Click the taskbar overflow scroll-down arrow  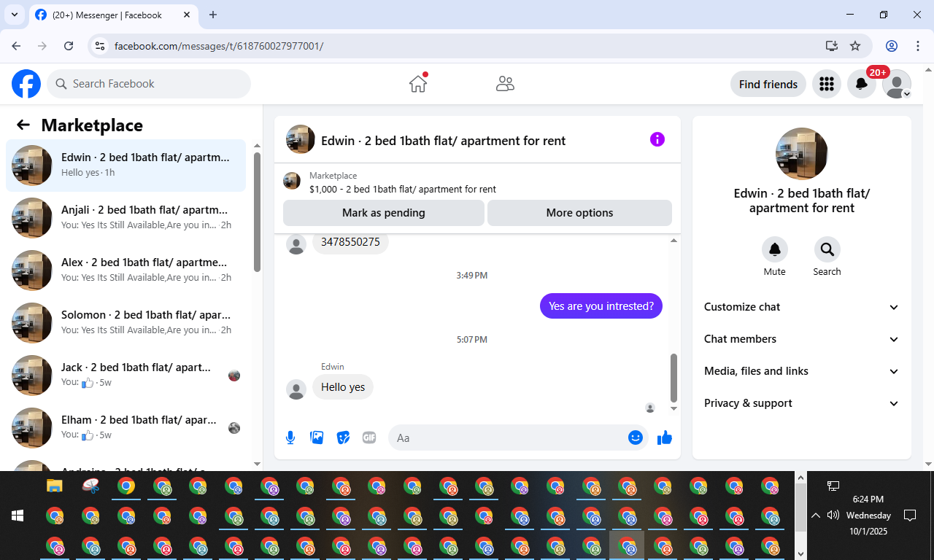click(801, 553)
